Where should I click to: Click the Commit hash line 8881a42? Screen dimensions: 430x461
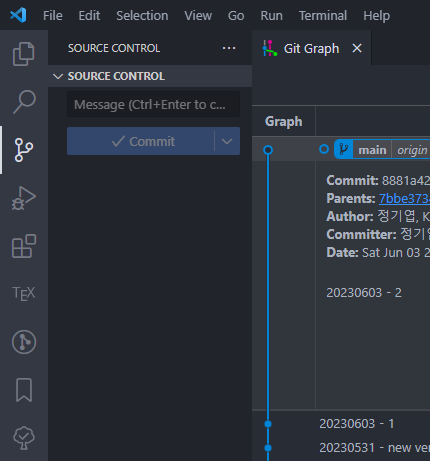378,180
